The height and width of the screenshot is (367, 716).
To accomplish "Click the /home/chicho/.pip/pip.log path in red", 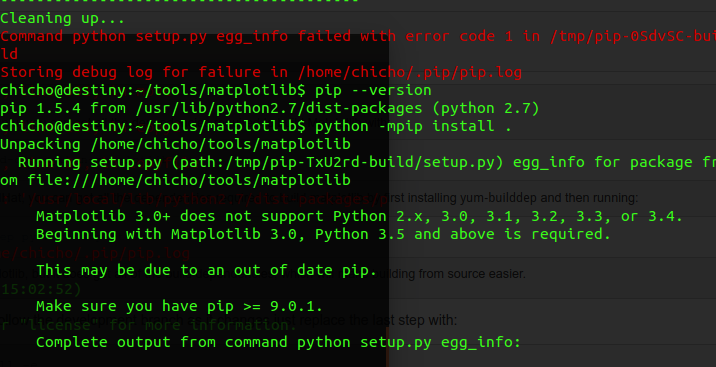I will coord(410,72).
